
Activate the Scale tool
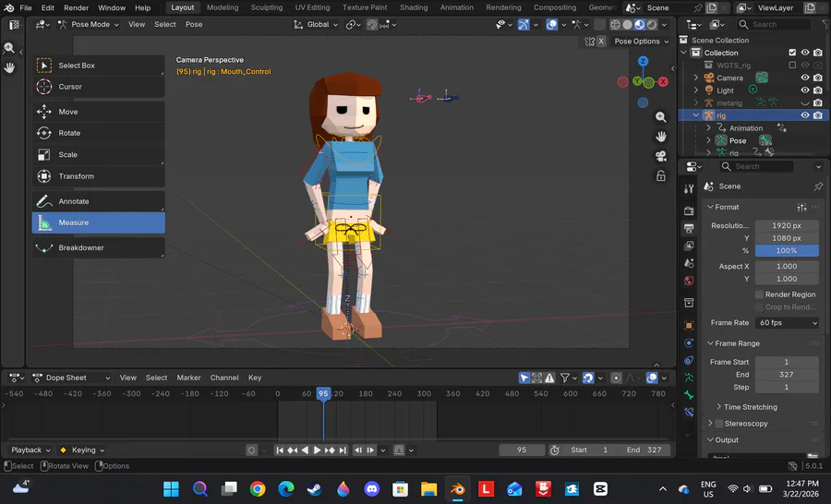(67, 155)
